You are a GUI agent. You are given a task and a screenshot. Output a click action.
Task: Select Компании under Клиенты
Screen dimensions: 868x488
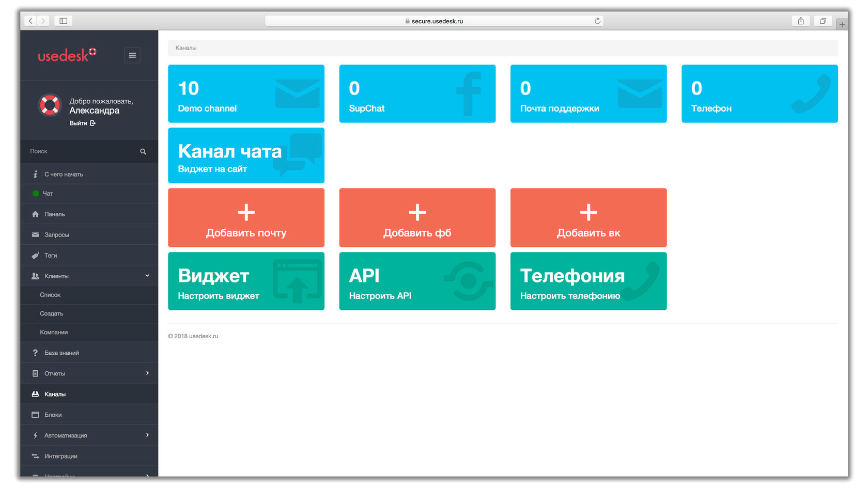click(89, 332)
